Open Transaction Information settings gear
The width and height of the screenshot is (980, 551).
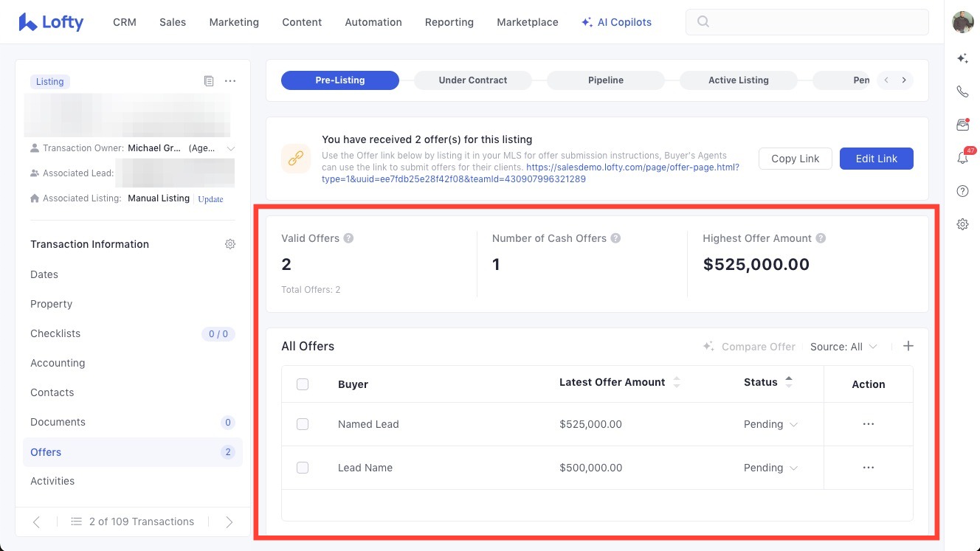[x=230, y=244]
